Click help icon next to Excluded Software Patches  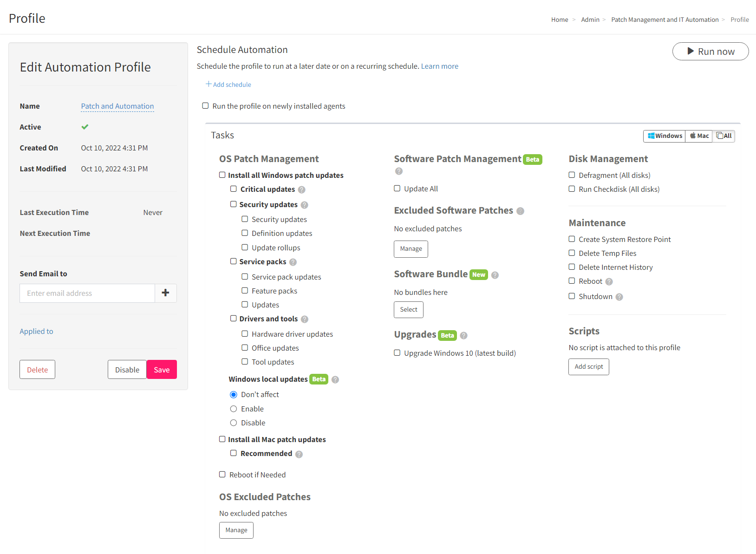(x=521, y=211)
